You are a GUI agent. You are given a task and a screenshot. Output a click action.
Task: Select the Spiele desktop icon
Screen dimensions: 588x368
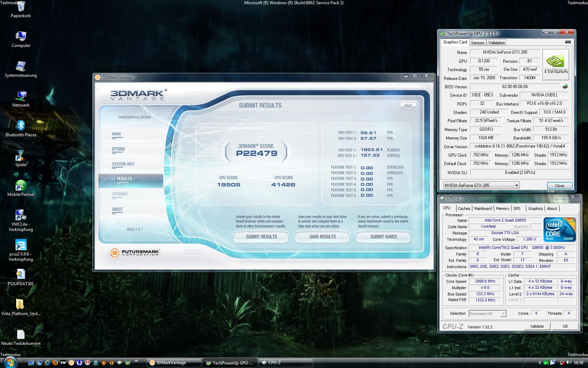point(21,155)
